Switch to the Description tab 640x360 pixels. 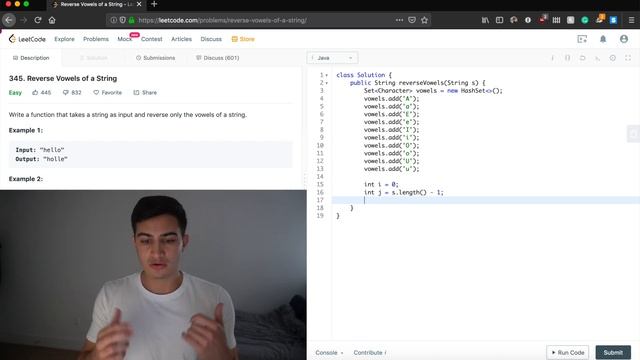[x=31, y=58]
